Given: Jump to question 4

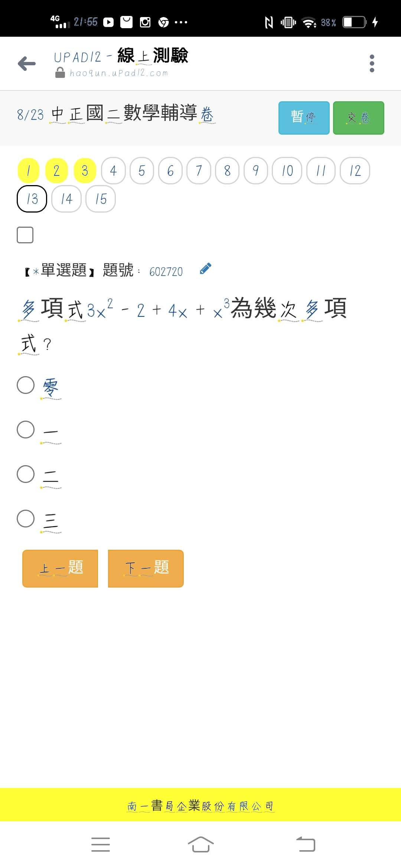Looking at the screenshot, I should pos(113,171).
